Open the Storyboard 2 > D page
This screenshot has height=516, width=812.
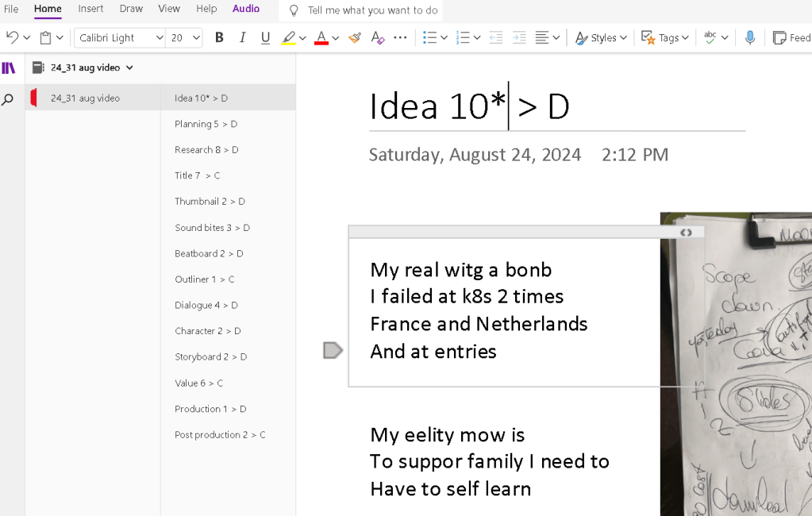click(x=229, y=357)
